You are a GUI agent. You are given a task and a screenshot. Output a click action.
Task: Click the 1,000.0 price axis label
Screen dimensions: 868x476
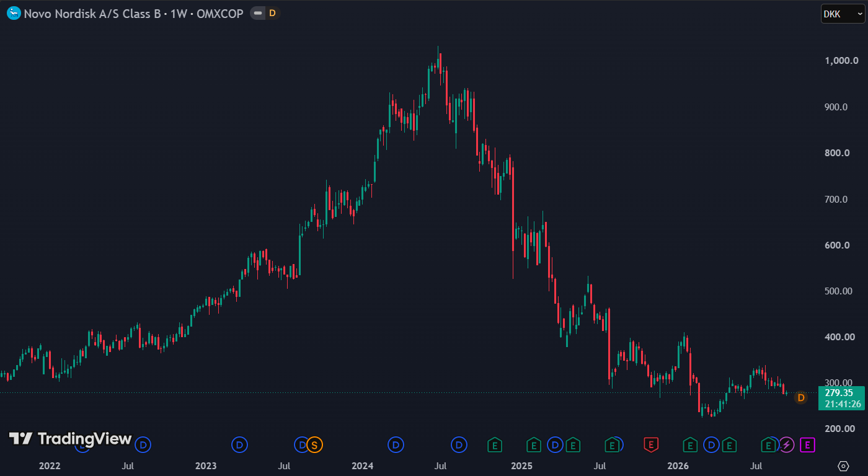841,61
